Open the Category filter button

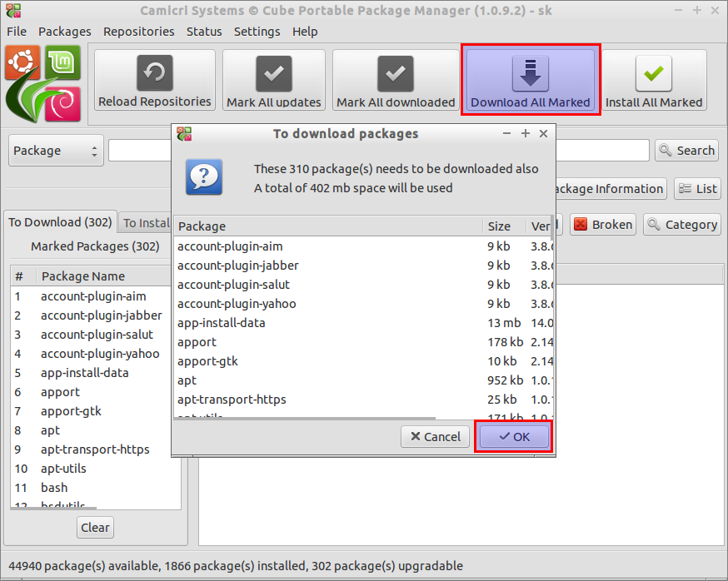pyautogui.click(x=681, y=224)
